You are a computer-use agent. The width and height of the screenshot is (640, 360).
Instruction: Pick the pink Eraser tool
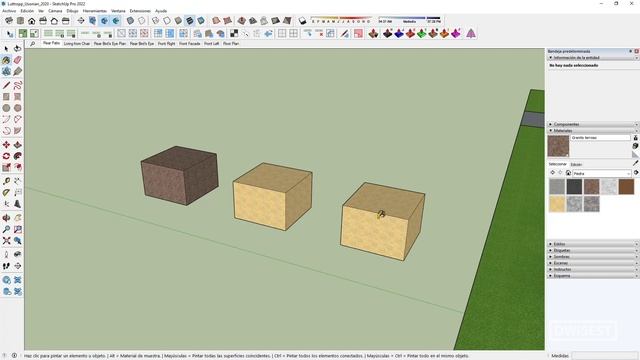tap(18, 60)
